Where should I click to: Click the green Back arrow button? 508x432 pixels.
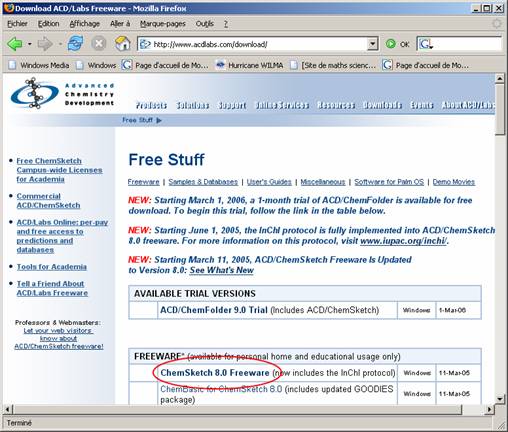[x=15, y=44]
